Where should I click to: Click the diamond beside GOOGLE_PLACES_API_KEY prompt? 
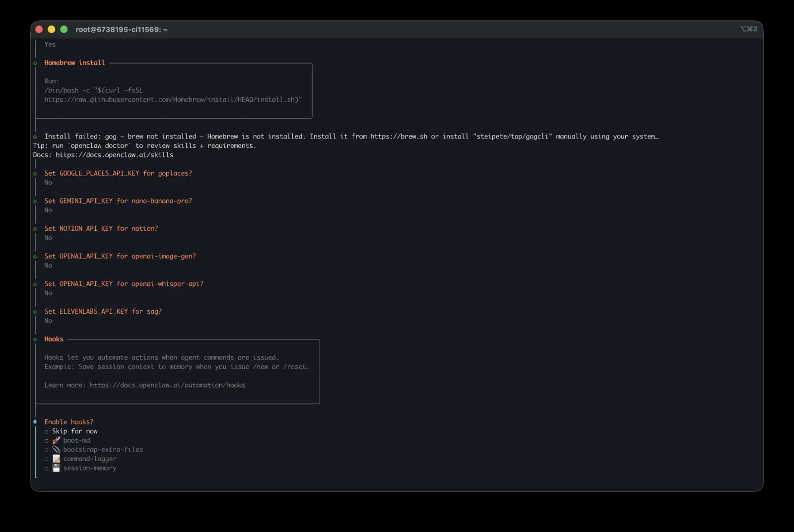click(35, 174)
